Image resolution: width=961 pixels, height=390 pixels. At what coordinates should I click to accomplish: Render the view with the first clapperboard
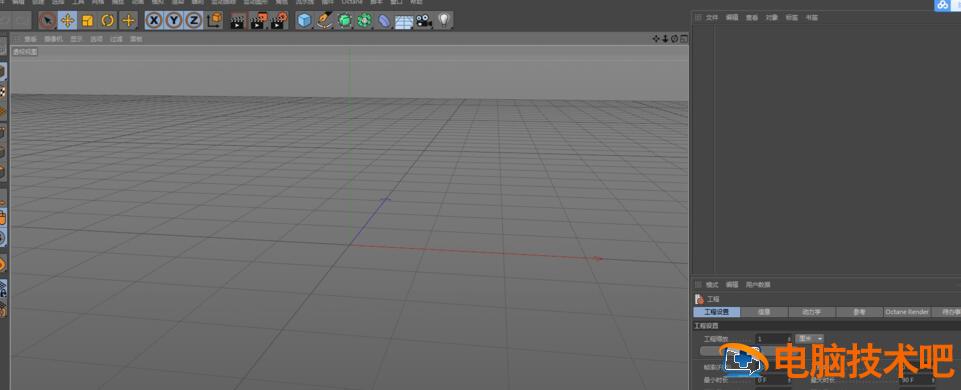[x=237, y=21]
